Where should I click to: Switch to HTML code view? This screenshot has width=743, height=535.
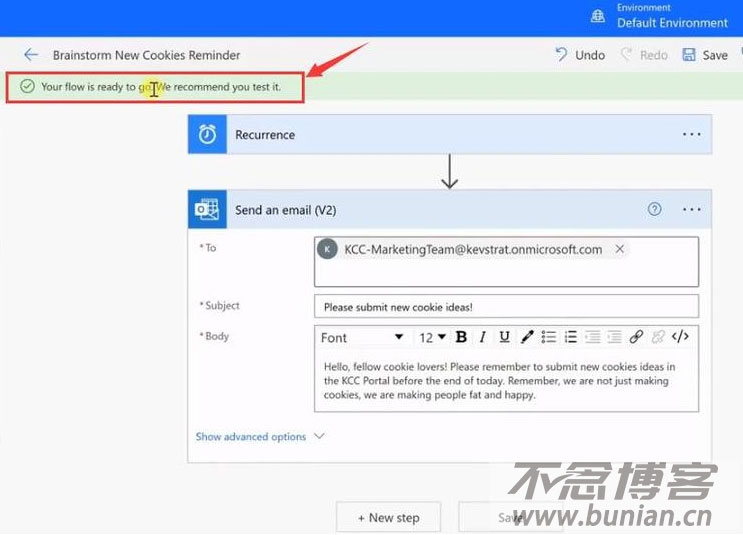tap(680, 337)
